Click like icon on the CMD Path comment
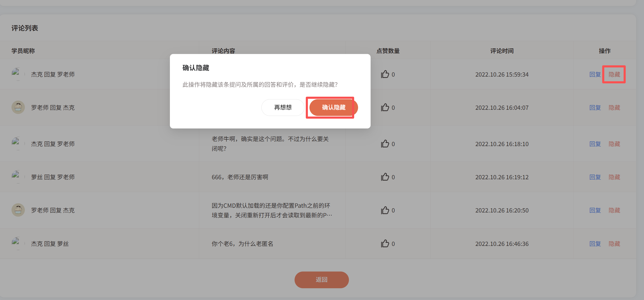Screen dimensions: 644x300 385,210
